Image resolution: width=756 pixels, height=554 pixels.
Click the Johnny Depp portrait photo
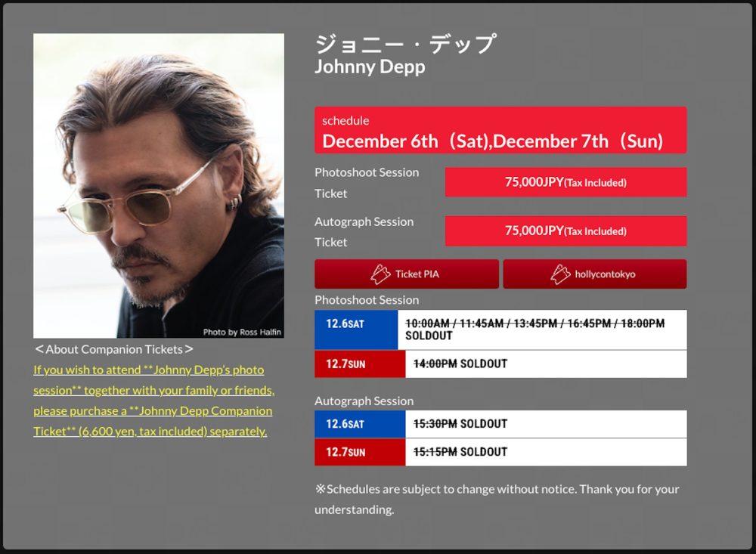pyautogui.click(x=159, y=186)
